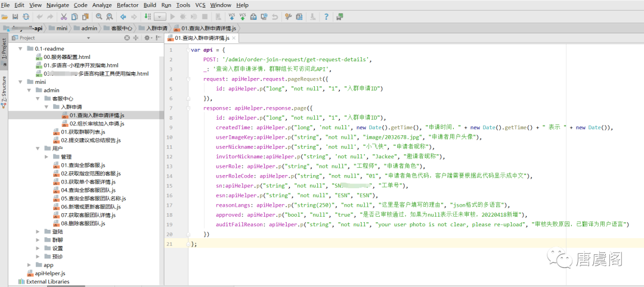
Task: Open the Navigate menu
Action: (x=57, y=5)
